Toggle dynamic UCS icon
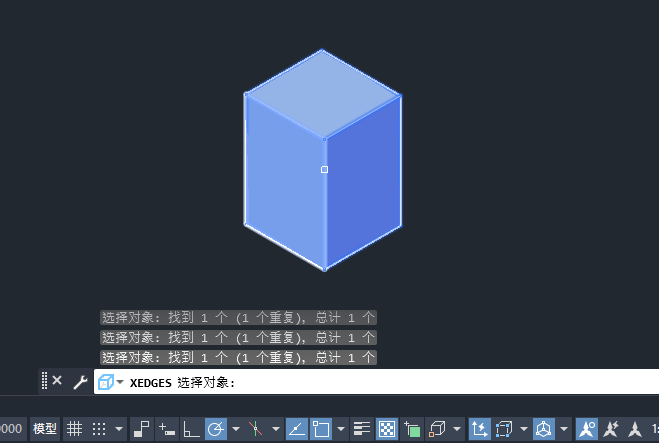 coord(480,429)
